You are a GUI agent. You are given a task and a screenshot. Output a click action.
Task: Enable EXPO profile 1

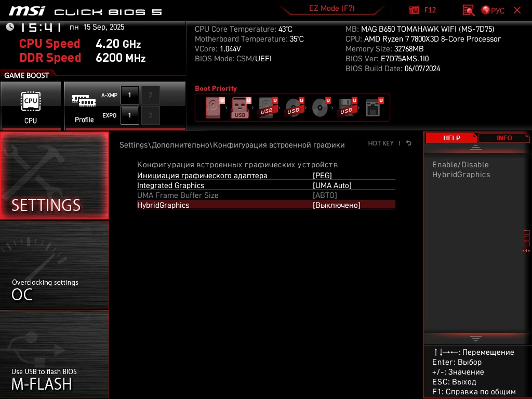[129, 115]
